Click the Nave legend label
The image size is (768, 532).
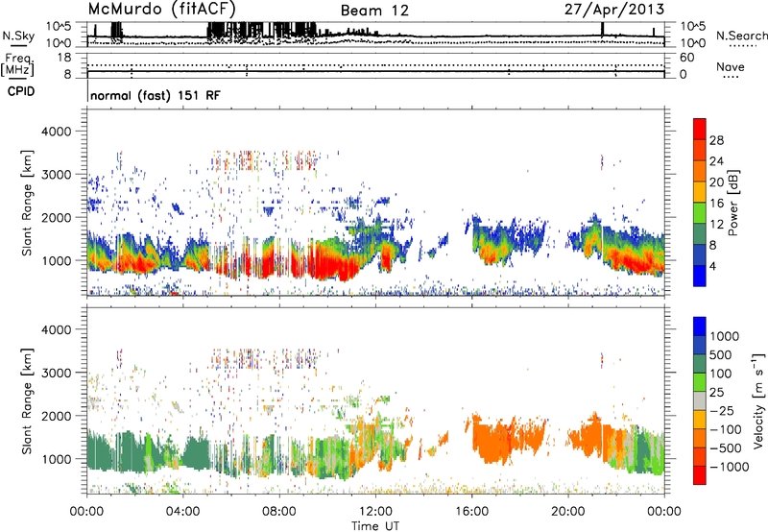(x=731, y=67)
